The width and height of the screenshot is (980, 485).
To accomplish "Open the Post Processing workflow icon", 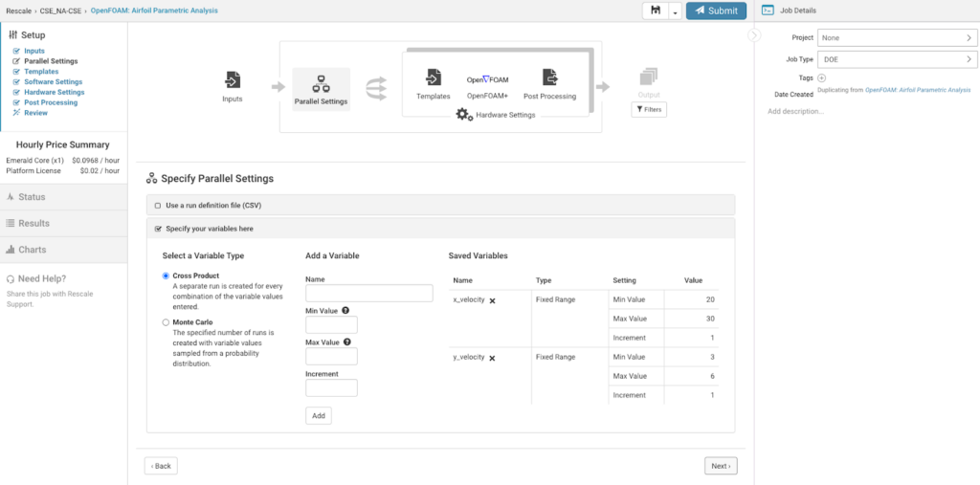I will [550, 77].
